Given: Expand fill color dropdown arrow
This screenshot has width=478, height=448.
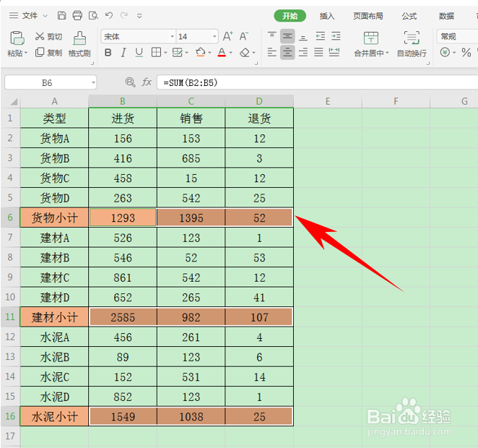Looking at the screenshot, I should click(x=209, y=53).
